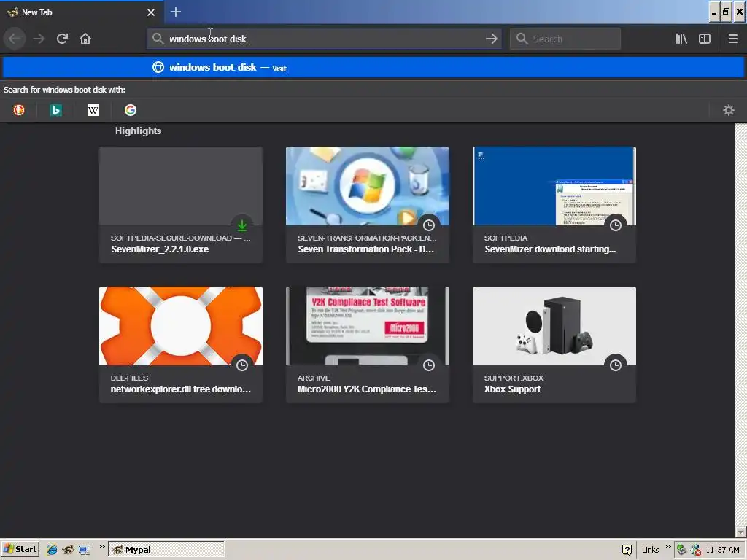Screen dimensions: 747x560
Task: Close the New Tab tab
Action: [151, 12]
